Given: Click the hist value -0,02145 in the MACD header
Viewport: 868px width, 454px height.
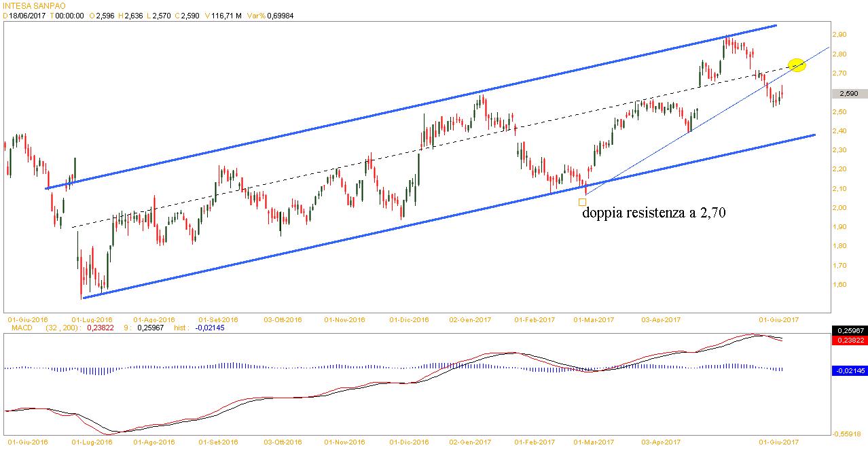Looking at the screenshot, I should tap(209, 328).
